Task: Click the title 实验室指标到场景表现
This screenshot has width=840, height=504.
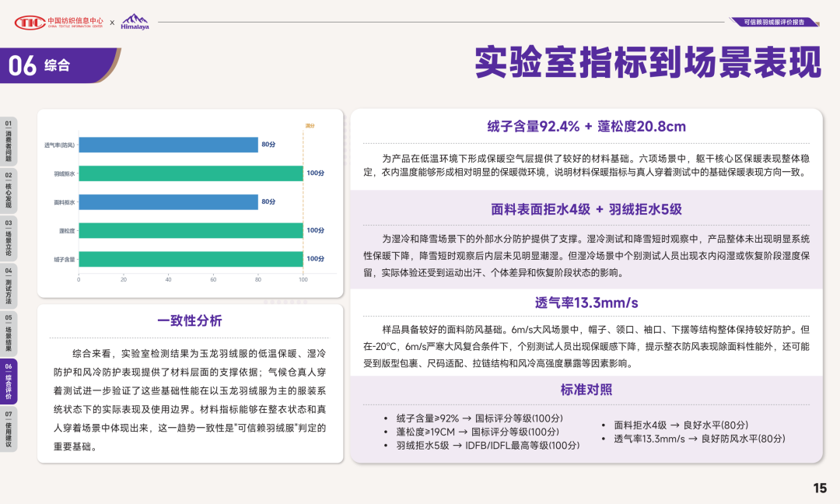Action: point(648,63)
